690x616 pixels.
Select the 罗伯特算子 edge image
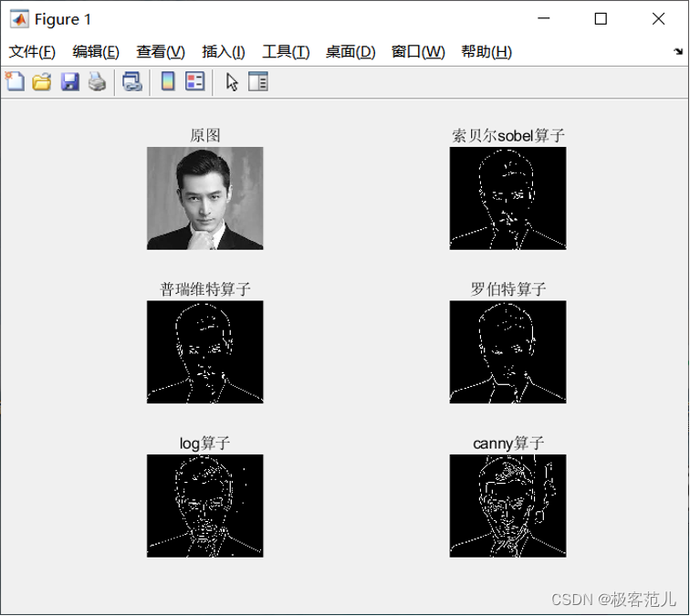coord(507,352)
